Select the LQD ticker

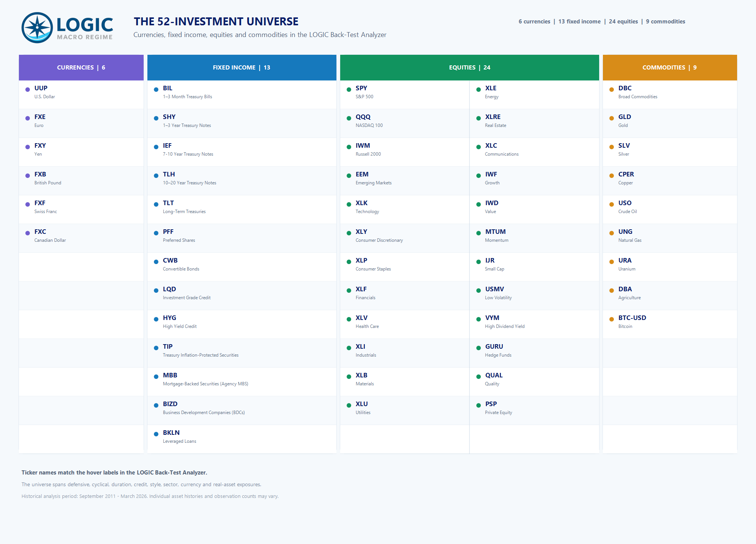click(169, 289)
